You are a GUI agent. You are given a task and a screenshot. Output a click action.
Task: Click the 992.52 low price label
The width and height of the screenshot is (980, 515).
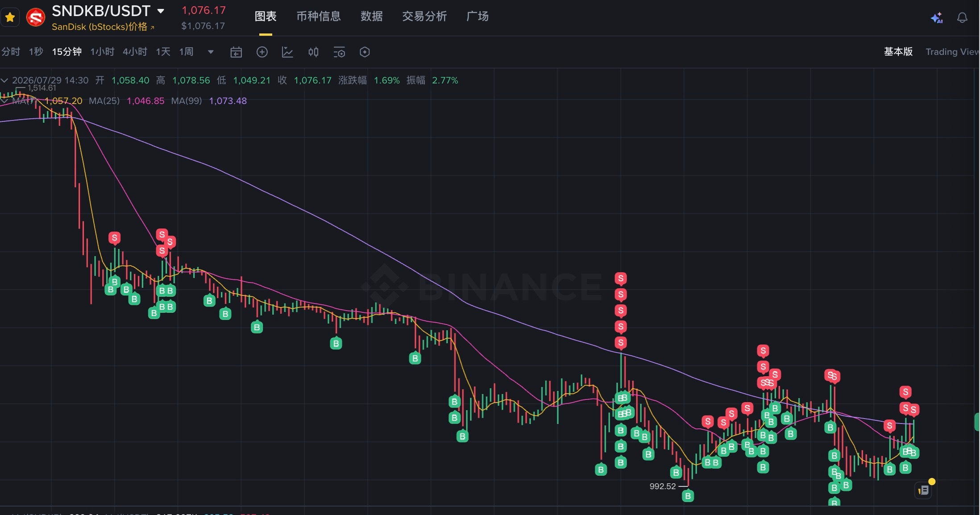point(663,486)
